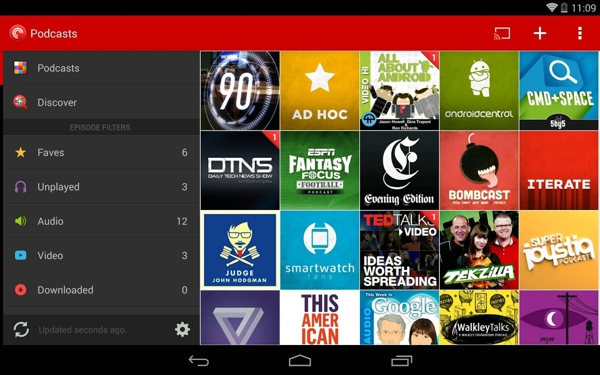Click the Unplayed headphones icon
This screenshot has height=375, width=600.
[20, 187]
